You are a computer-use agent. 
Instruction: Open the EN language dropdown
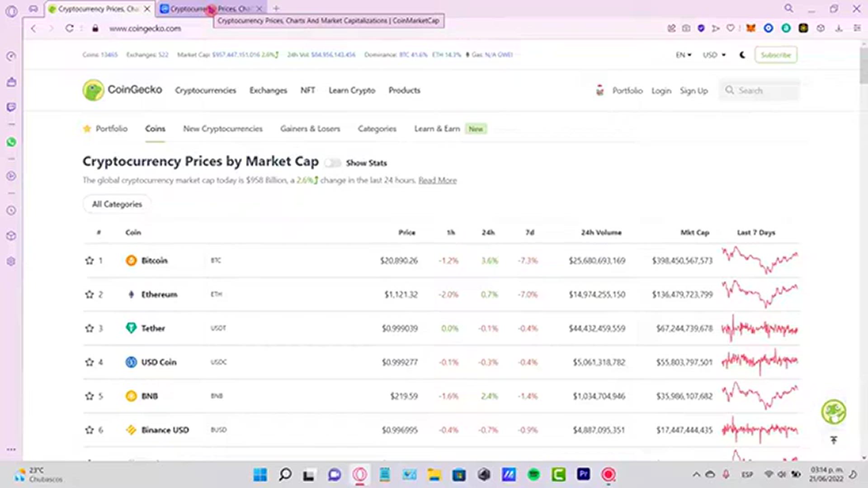[684, 55]
